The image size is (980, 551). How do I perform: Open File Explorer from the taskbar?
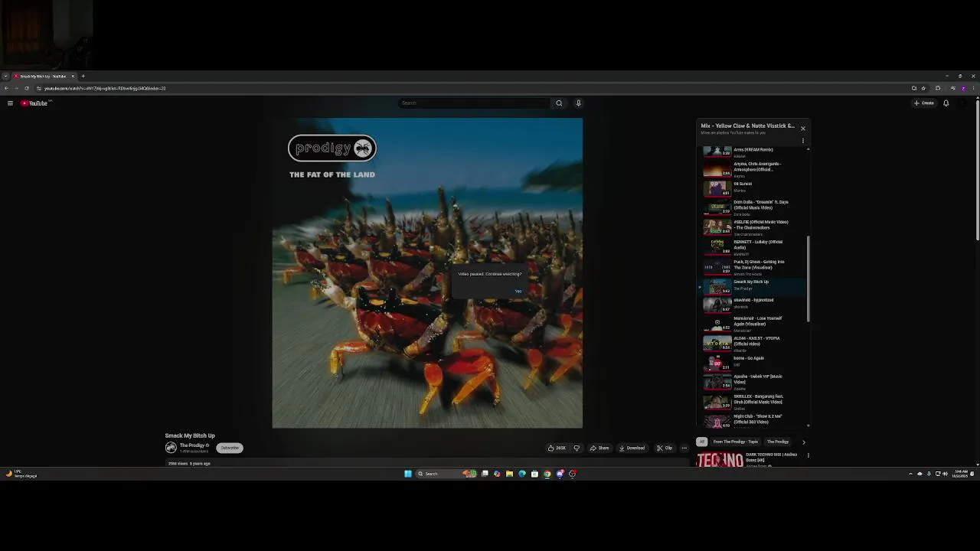tap(509, 474)
